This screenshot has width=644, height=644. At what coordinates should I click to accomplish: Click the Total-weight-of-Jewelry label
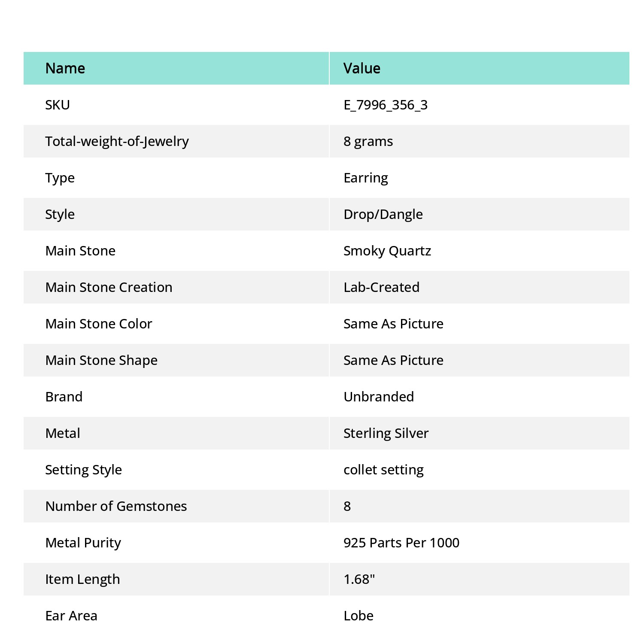coord(117,141)
